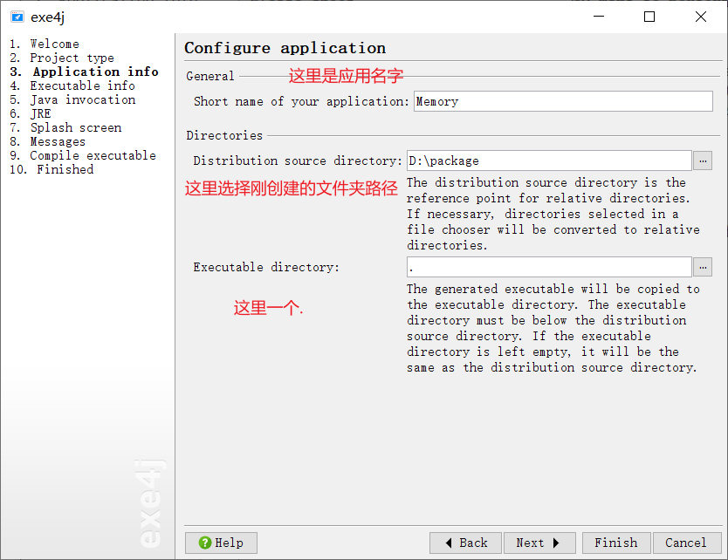This screenshot has width=728, height=560.
Task: Go Back to the previous step
Action: coord(465,543)
